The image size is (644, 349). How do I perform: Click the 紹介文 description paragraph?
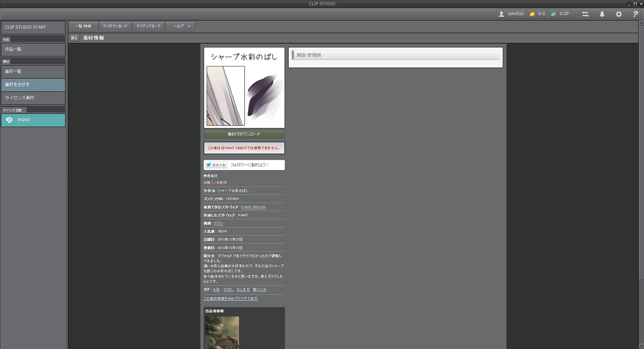(x=244, y=269)
